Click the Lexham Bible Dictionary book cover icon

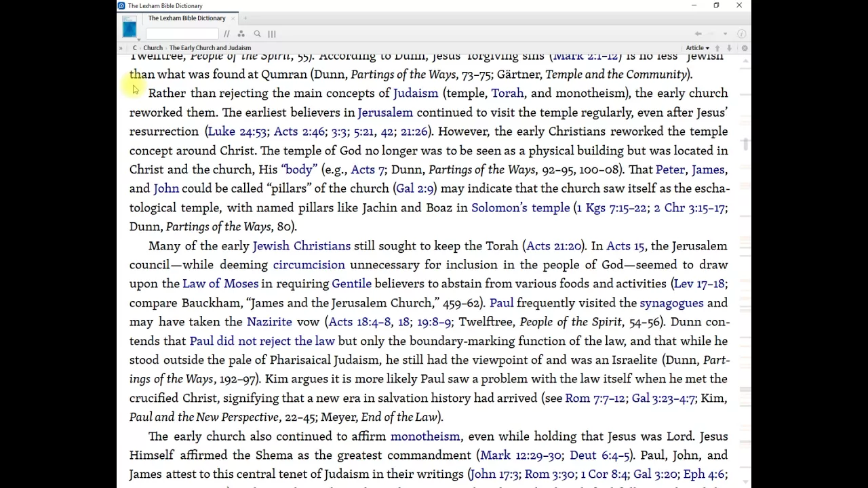click(129, 28)
